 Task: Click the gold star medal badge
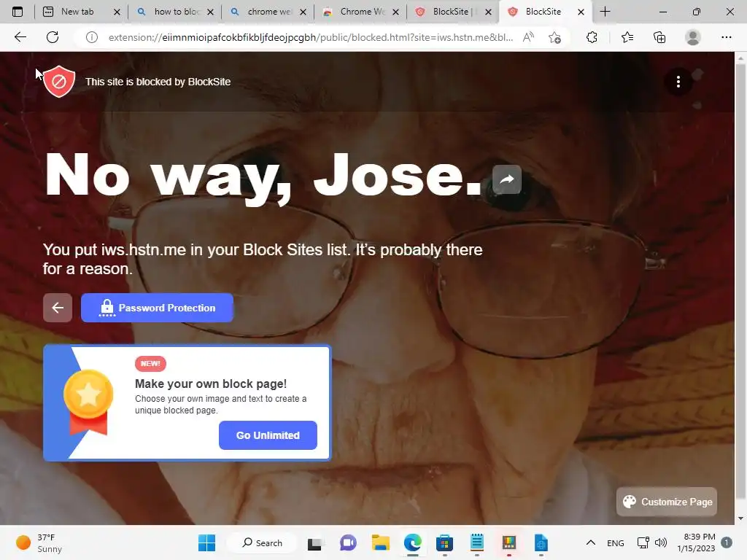point(88,402)
